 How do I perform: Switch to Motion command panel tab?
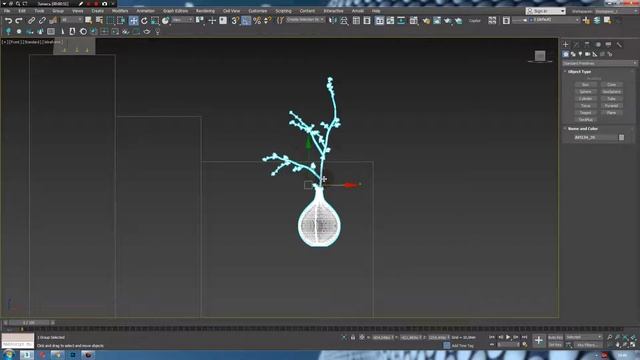point(598,44)
